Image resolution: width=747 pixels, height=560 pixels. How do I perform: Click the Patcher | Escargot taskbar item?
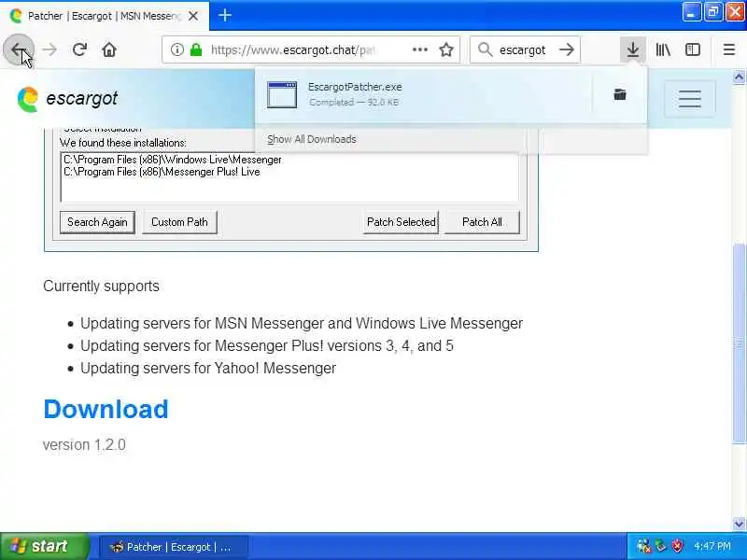(x=174, y=547)
